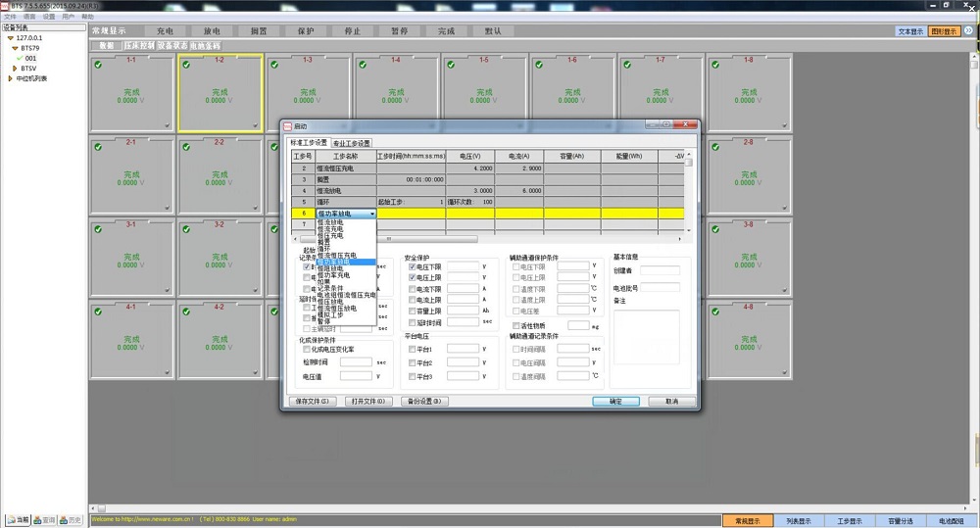980x528 pixels.
Task: Collapse the 127.0.0.1 tree node
Action: pyautogui.click(x=9, y=38)
